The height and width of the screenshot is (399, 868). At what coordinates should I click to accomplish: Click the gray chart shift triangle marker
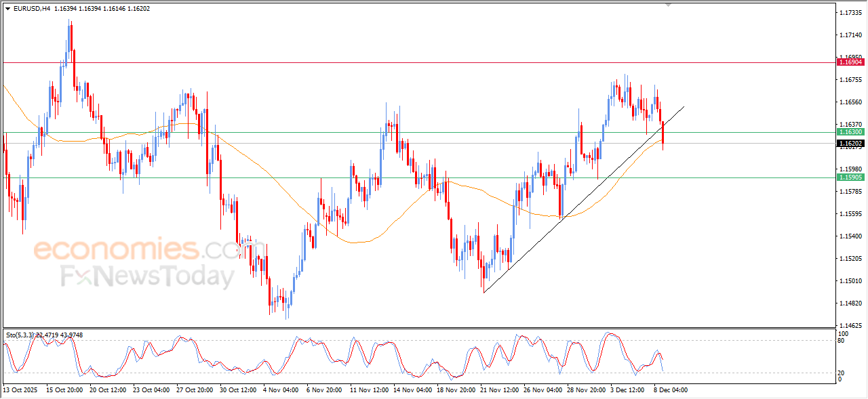(x=669, y=5)
